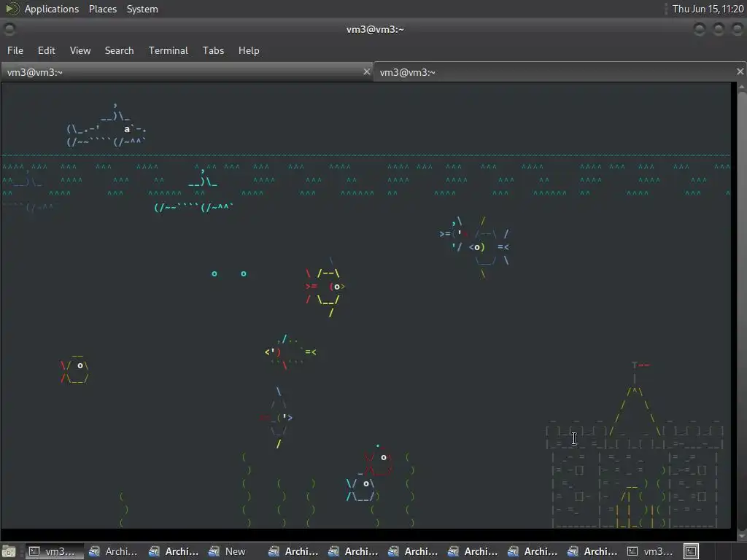The width and height of the screenshot is (747, 560).
Task: Open the Terminal menu
Action: tap(169, 50)
